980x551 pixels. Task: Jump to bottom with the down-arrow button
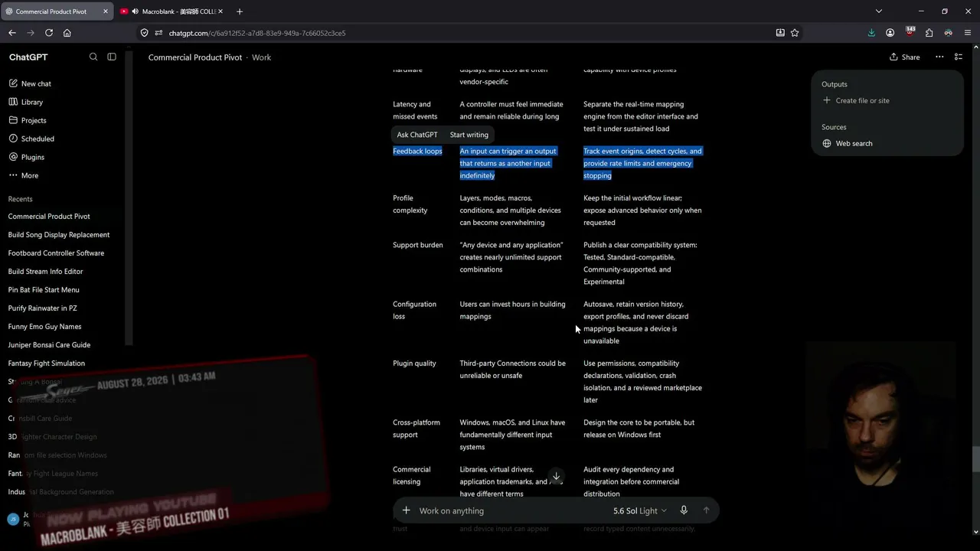[x=557, y=476]
